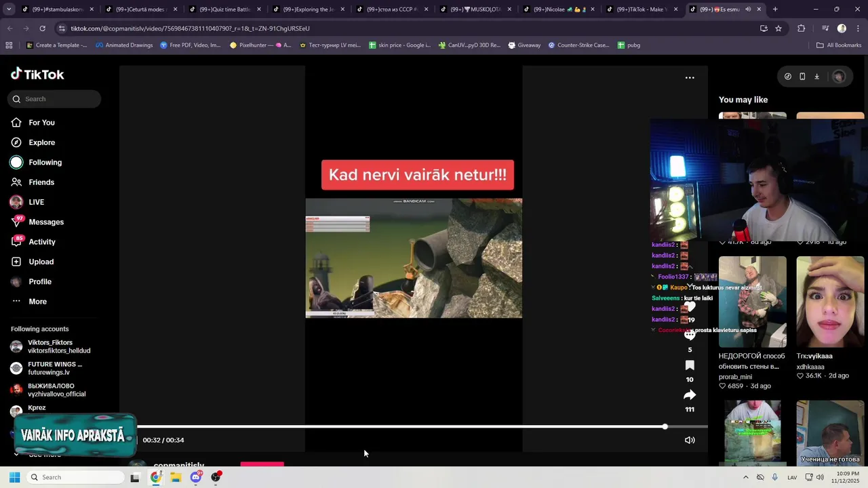
Task: Click the 'Kad nervi vairāk netur!!!' video caption
Action: pos(418,175)
